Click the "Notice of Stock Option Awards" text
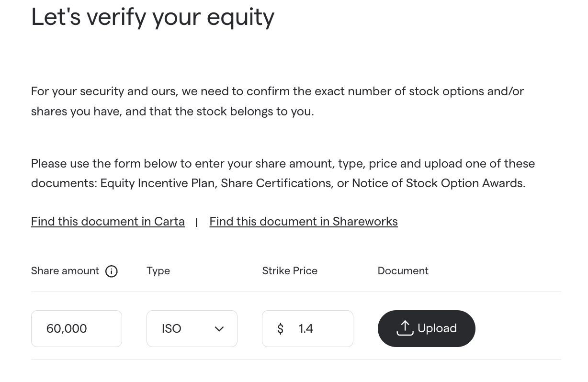This screenshot has width=588, height=382. coord(437,183)
